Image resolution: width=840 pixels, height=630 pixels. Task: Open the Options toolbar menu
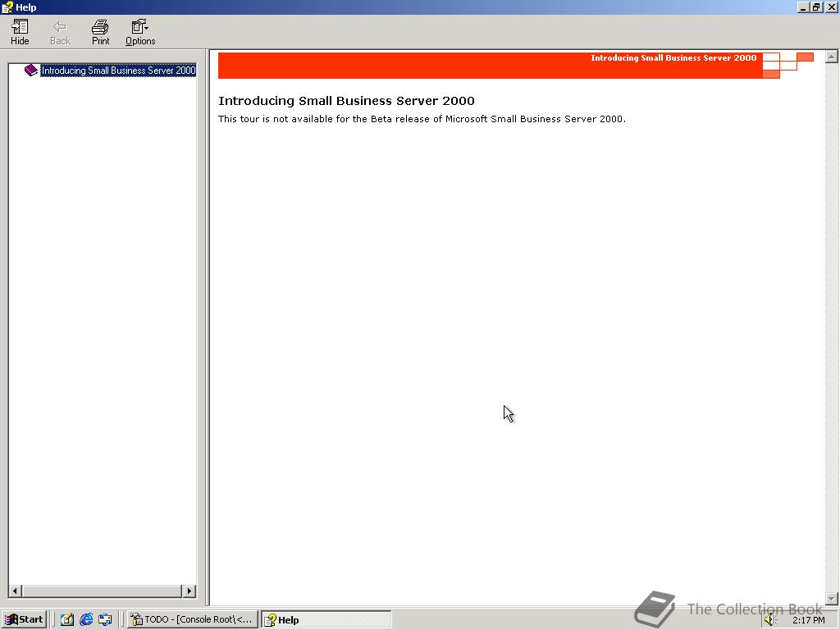tap(140, 32)
